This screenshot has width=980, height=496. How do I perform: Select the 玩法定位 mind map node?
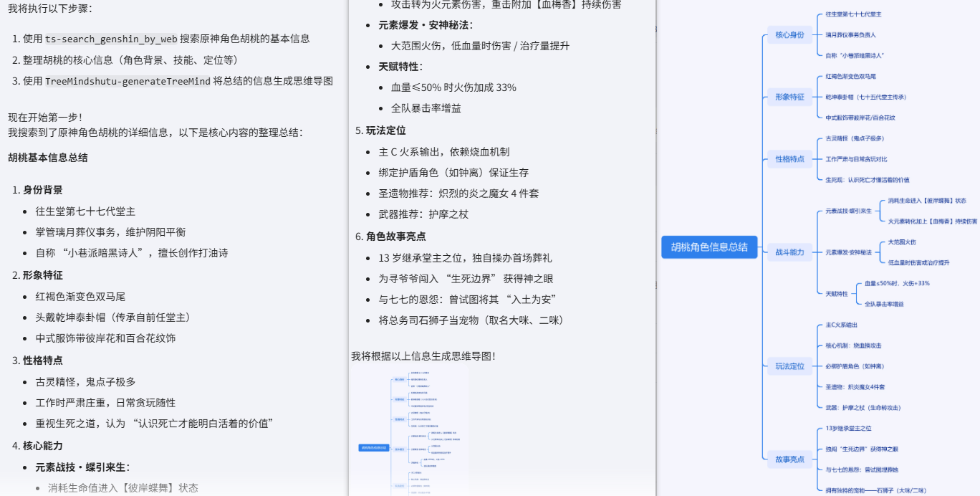[x=789, y=366]
